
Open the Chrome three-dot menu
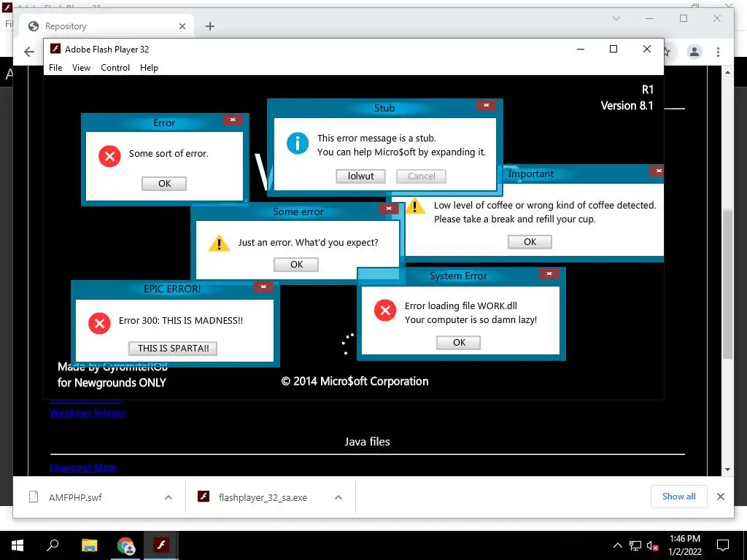[718, 52]
